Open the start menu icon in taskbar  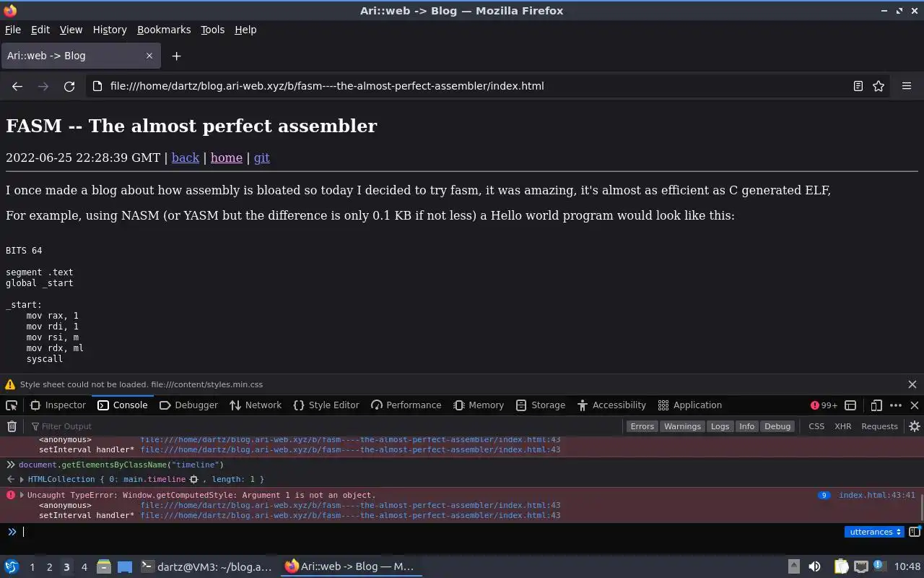(12, 566)
